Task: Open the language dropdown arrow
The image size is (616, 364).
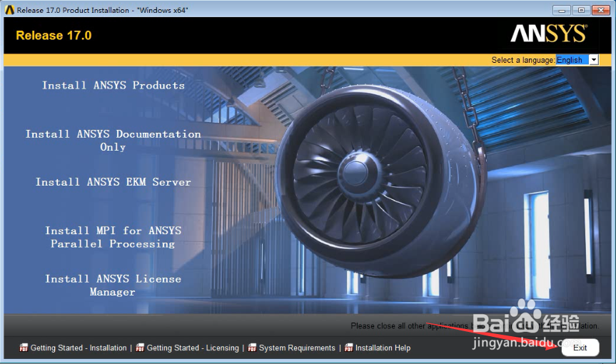Action: pyautogui.click(x=594, y=60)
